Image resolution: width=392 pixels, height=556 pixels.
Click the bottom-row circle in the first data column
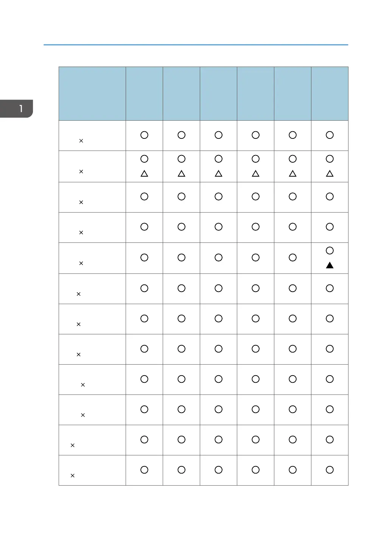pyautogui.click(x=144, y=470)
